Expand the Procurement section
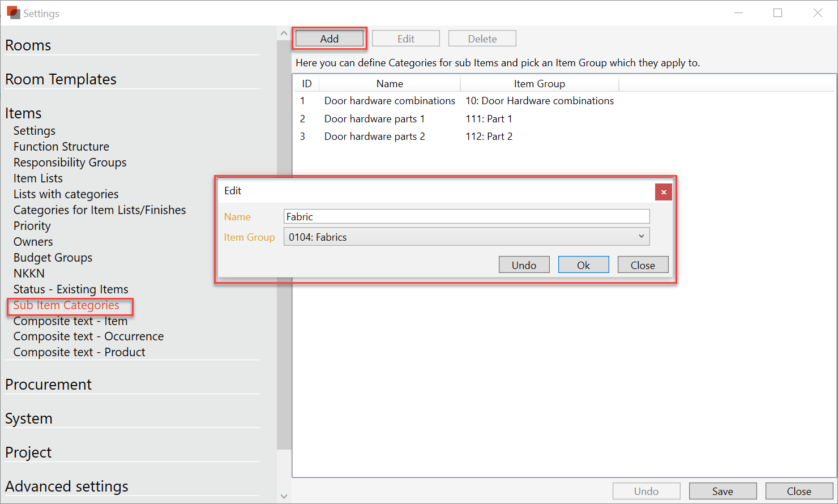 (49, 385)
